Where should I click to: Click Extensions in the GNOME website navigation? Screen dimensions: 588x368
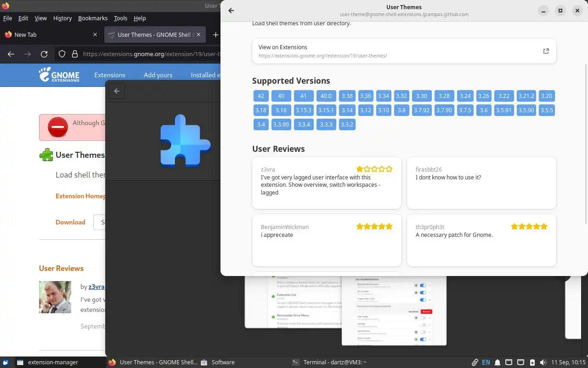[110, 75]
